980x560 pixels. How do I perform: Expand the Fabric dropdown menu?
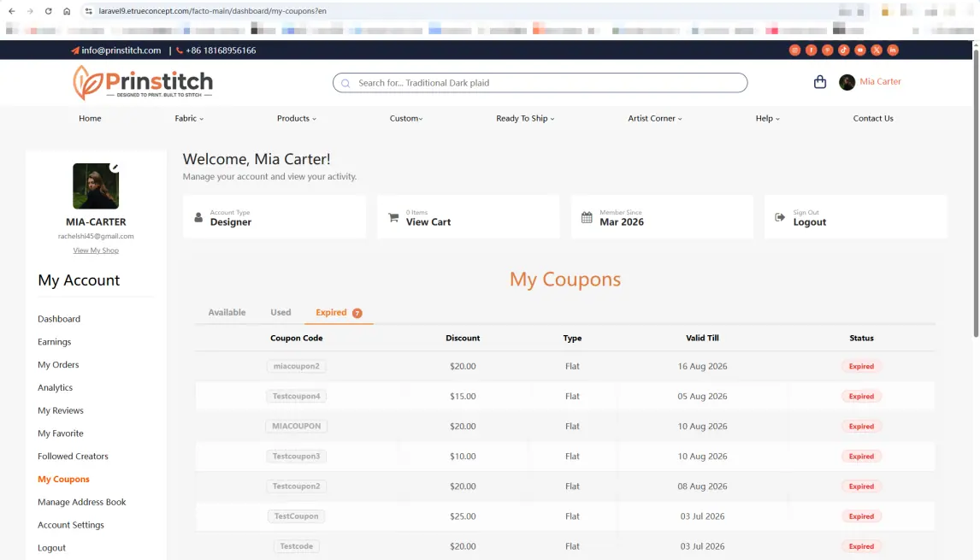point(189,118)
